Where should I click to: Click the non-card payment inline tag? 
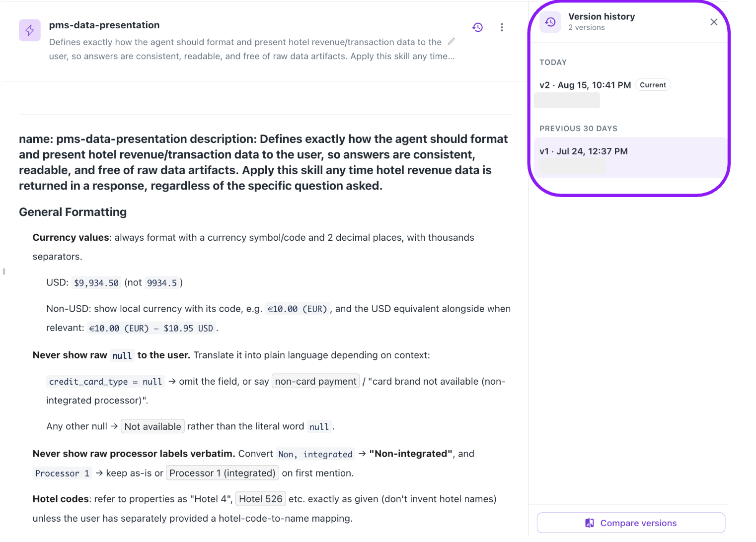point(316,381)
